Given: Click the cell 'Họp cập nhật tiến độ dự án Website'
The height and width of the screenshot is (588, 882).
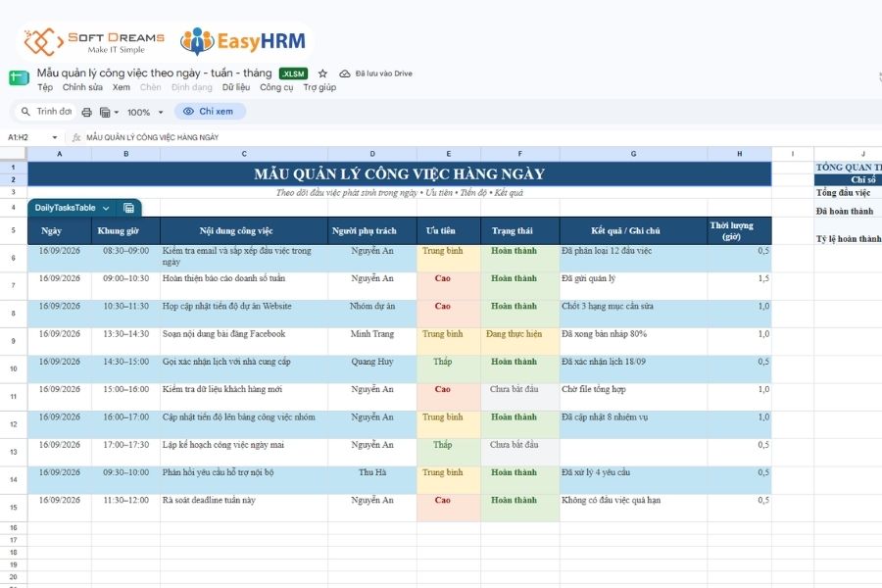Looking at the screenshot, I should 244,314.
